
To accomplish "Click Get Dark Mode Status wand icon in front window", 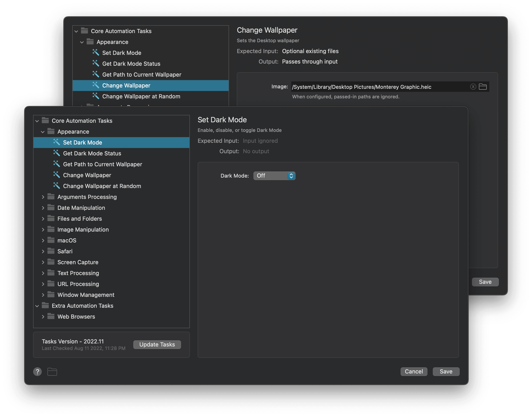I will click(x=56, y=153).
